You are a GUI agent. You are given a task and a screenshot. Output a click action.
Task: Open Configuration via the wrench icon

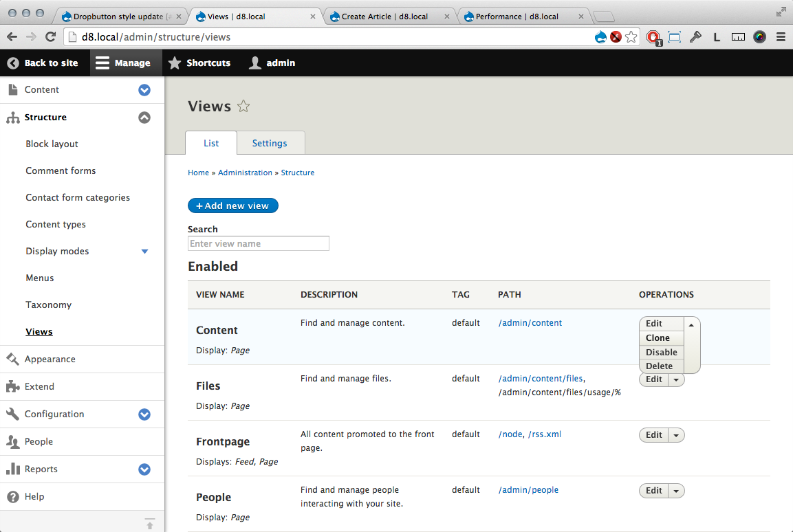(x=12, y=414)
